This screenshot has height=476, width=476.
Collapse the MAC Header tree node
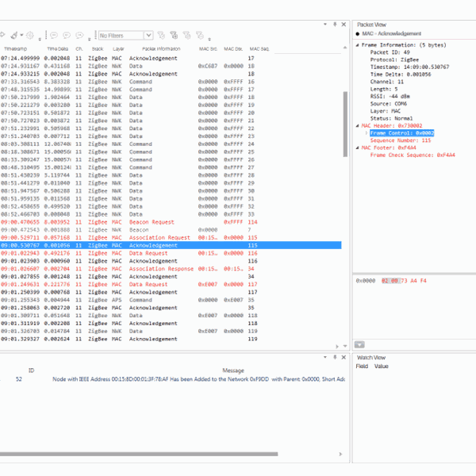tap(358, 125)
